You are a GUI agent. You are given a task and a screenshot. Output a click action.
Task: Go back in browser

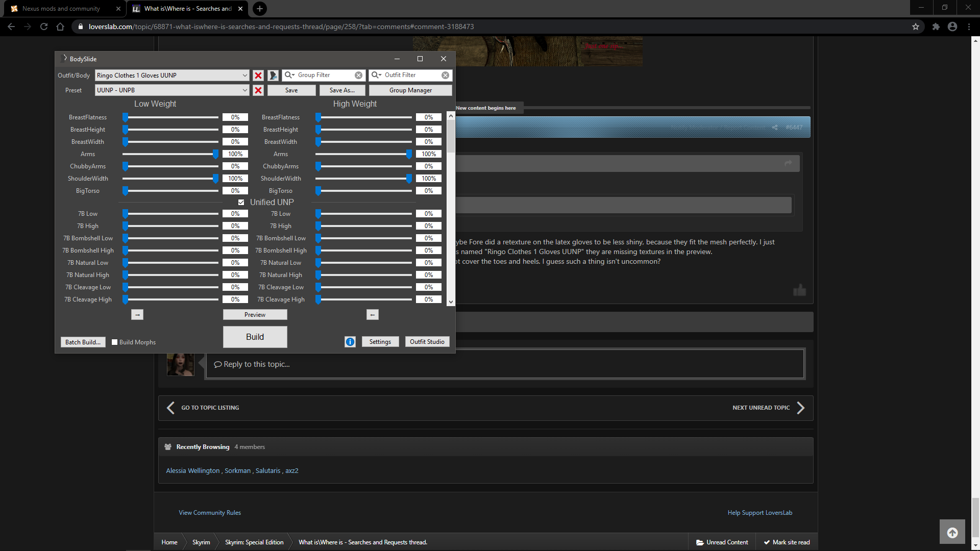coord(11,27)
